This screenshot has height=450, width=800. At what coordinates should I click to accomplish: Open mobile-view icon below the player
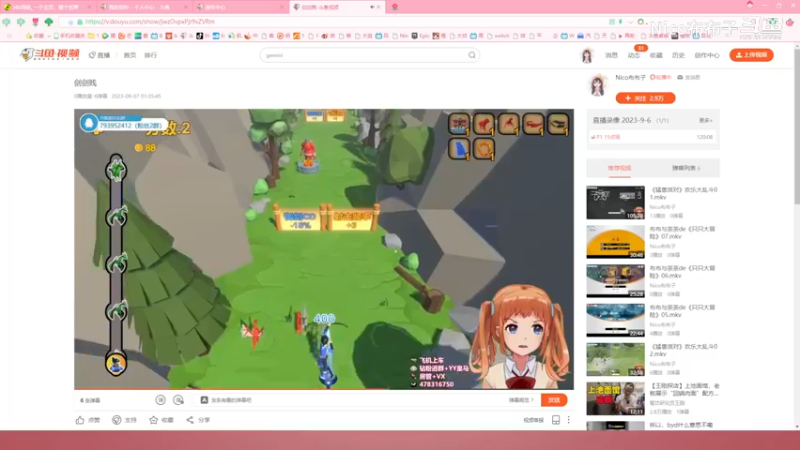point(556,420)
